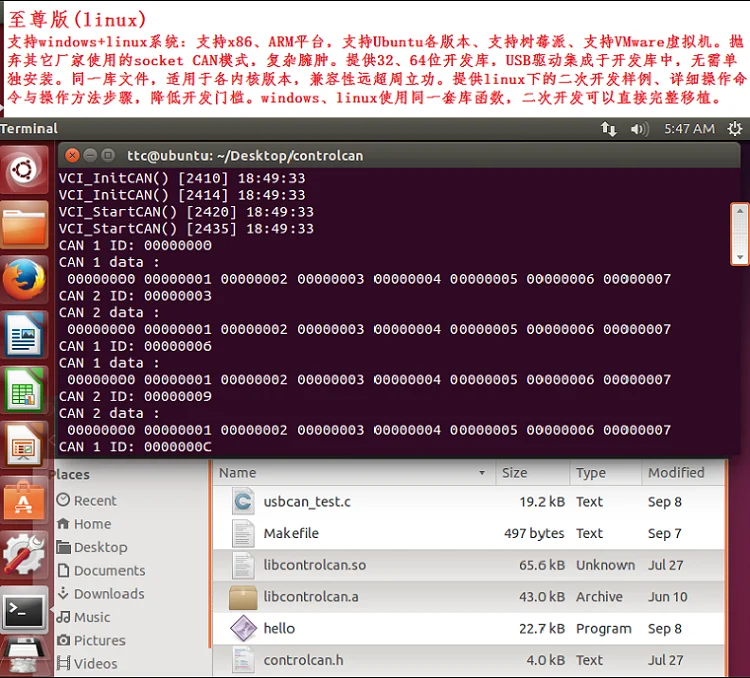Open the Files manager from the launcher
The width and height of the screenshot is (750, 678).
[24, 225]
